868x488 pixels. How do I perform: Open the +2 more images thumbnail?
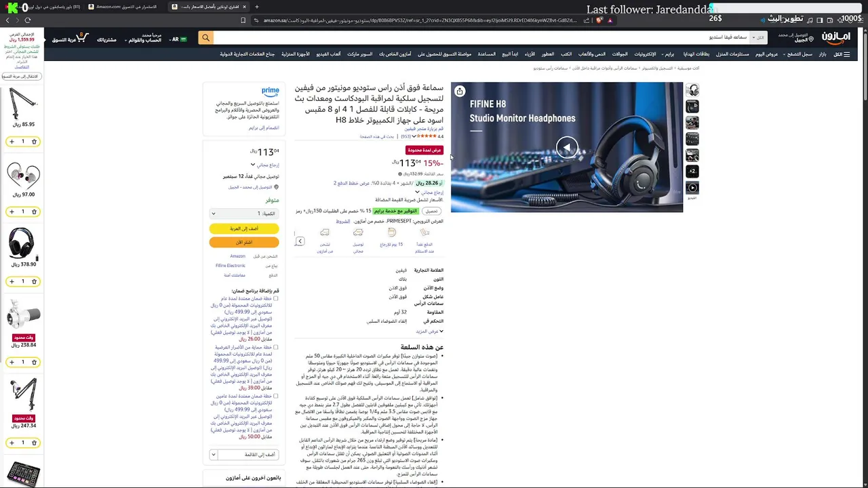tap(692, 171)
